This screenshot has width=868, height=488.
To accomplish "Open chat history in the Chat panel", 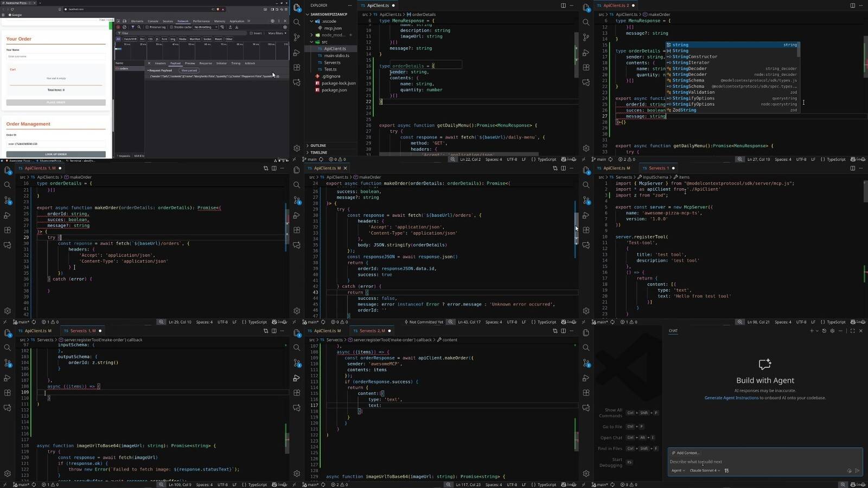I will pyautogui.click(x=824, y=331).
